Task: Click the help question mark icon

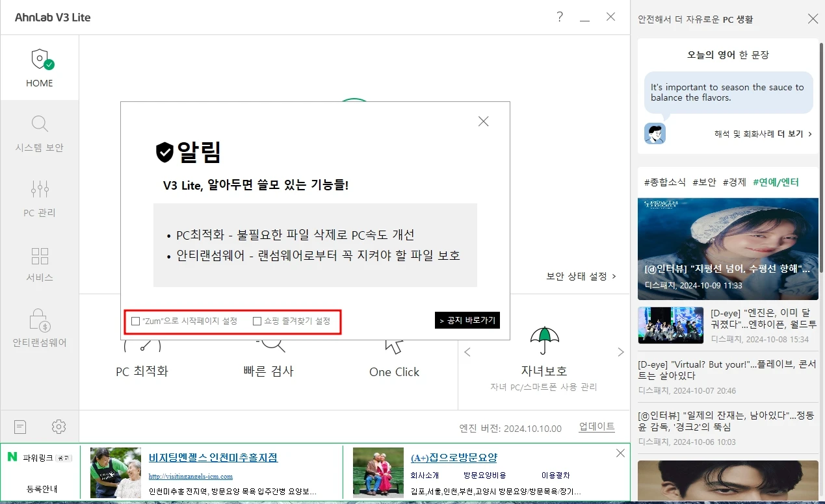Action: [x=560, y=17]
